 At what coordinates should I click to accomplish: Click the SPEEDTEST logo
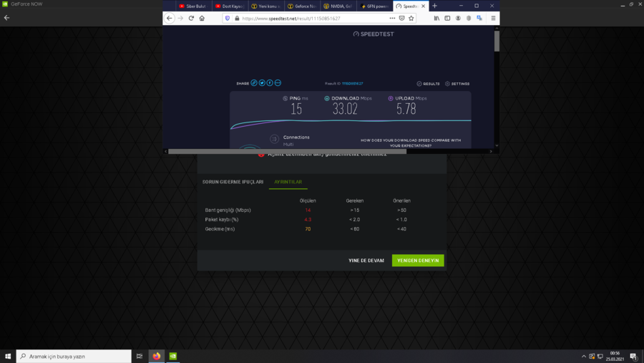click(374, 34)
